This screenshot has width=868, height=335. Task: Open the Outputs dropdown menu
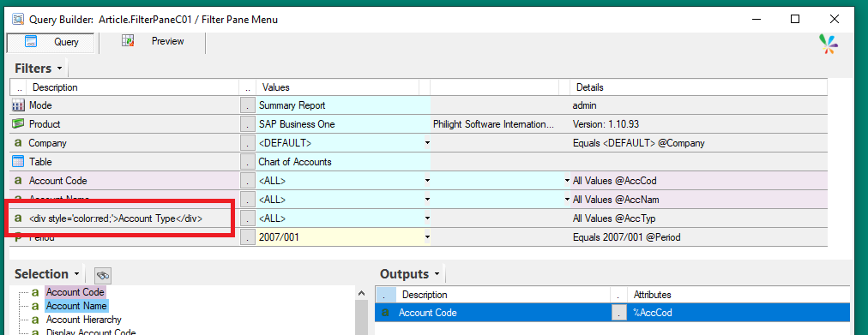click(x=437, y=274)
